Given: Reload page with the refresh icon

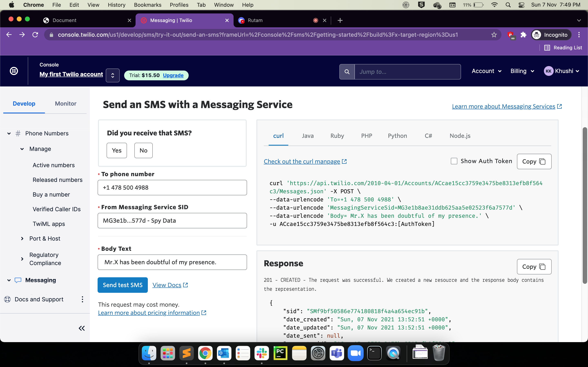Looking at the screenshot, I should click(35, 35).
